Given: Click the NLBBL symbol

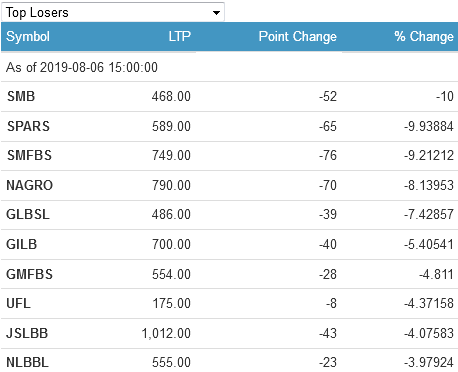Looking at the screenshot, I should pyautogui.click(x=27, y=362).
